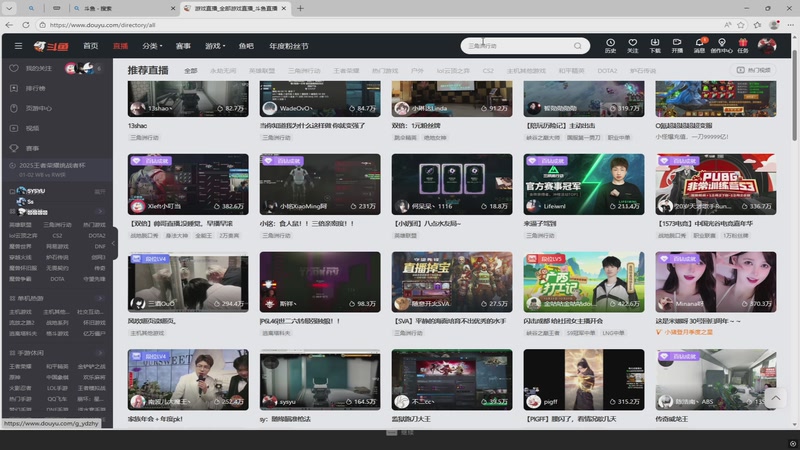The height and width of the screenshot is (450, 800).
Task: Click the 三角洲行动 tag under 13shao
Action: tap(144, 138)
